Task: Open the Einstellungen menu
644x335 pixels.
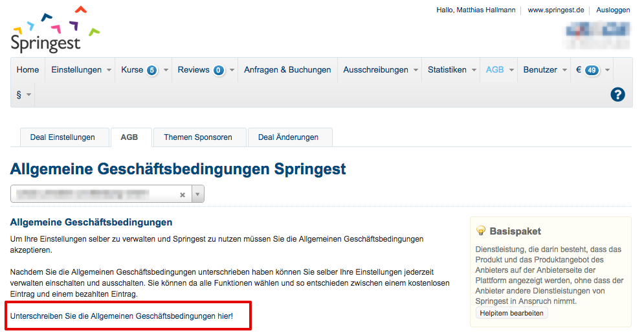Action: pyautogui.click(x=76, y=70)
